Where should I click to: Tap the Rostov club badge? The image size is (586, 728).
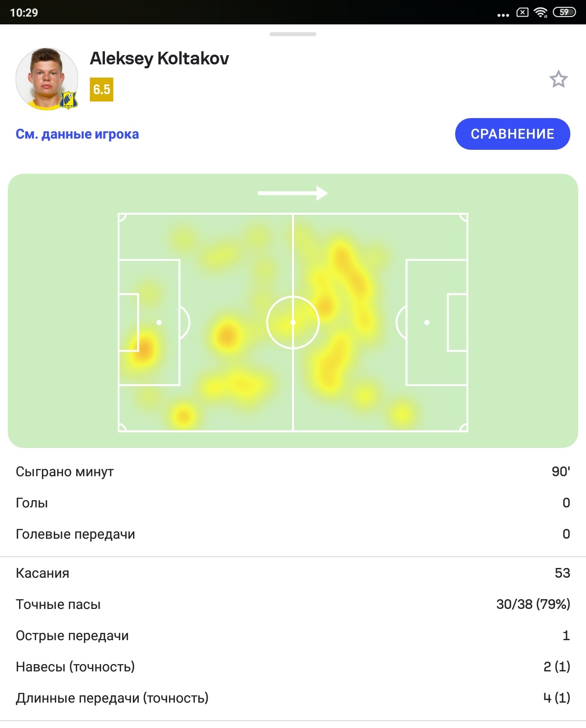(x=68, y=100)
